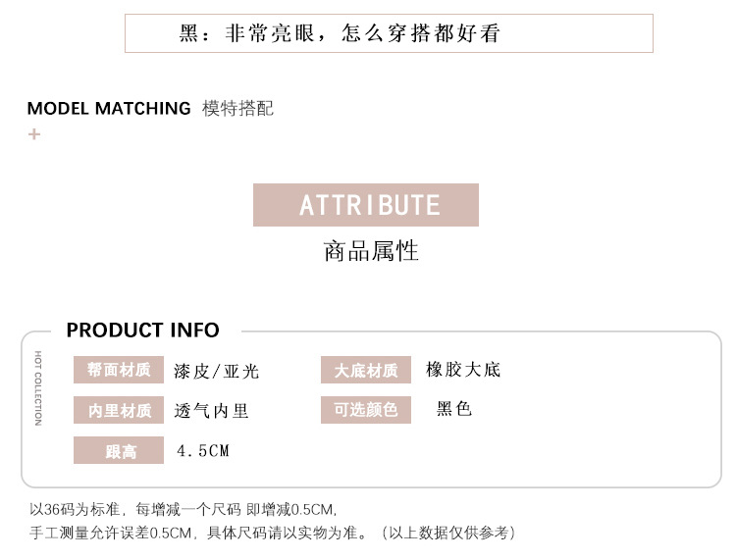The height and width of the screenshot is (560, 736).
Task: Click the 商品属性 subtitle
Action: (x=371, y=251)
